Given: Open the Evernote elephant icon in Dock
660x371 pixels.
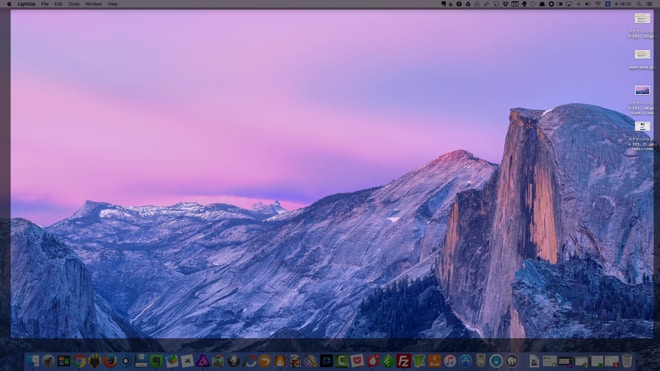Looking at the screenshot, I should click(x=156, y=361).
